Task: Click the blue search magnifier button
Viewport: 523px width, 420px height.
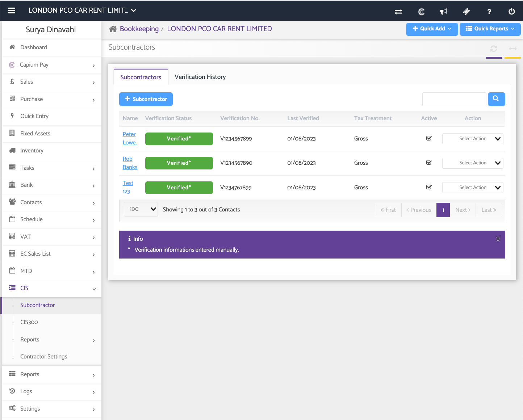Action: click(496, 99)
